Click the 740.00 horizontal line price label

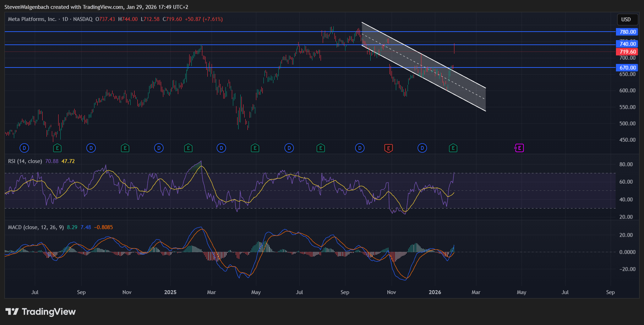point(627,44)
